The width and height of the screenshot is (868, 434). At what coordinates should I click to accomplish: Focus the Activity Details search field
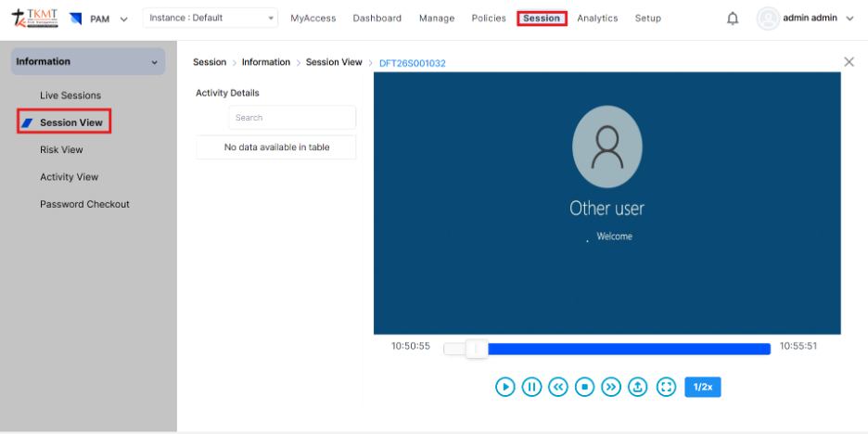click(292, 118)
